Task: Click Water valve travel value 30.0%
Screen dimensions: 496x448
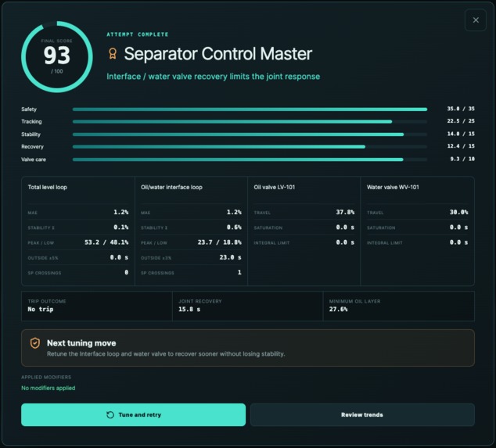Action: pos(458,212)
